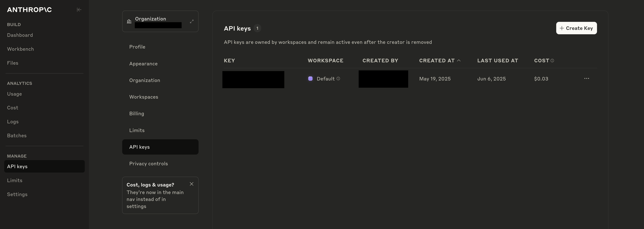Open Settings under the Manage section
The image size is (644, 229).
[17, 194]
